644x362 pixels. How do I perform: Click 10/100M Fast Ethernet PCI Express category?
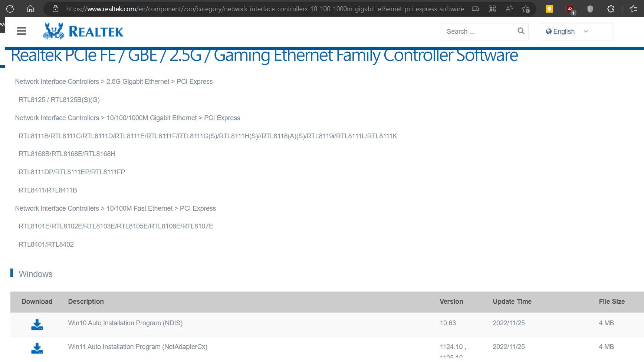point(115,208)
